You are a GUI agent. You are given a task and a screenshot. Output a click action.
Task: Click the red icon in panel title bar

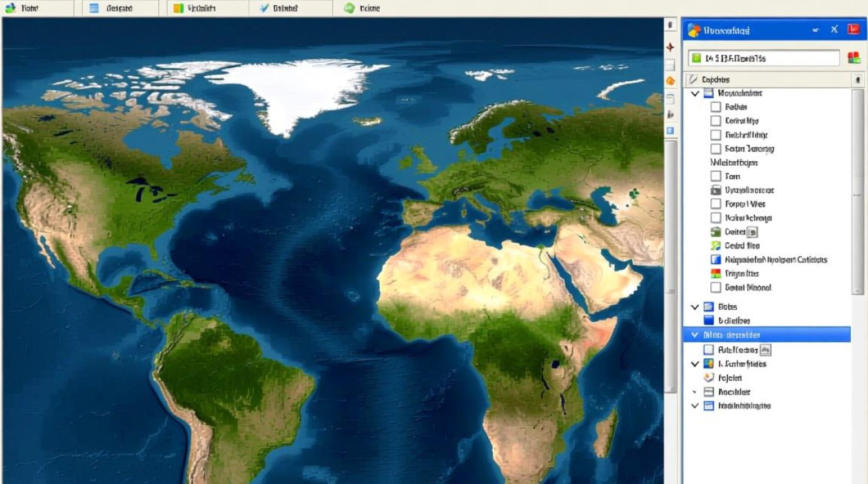[x=852, y=29]
